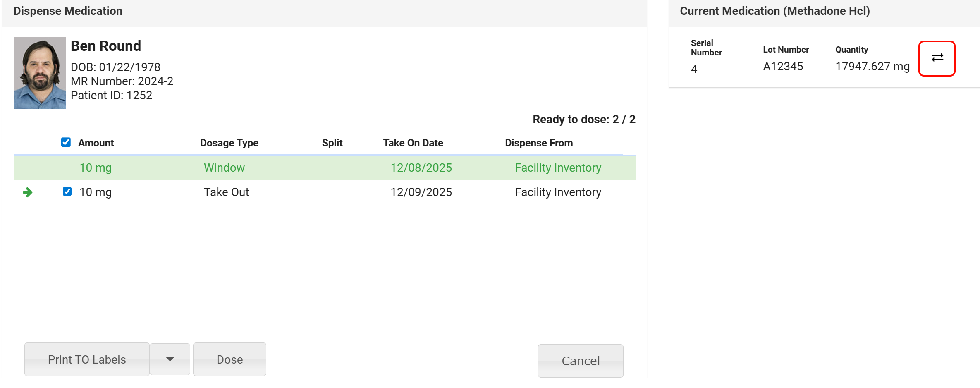Image resolution: width=980 pixels, height=388 pixels.
Task: Select the Take Out dosage type cell
Action: [x=226, y=192]
